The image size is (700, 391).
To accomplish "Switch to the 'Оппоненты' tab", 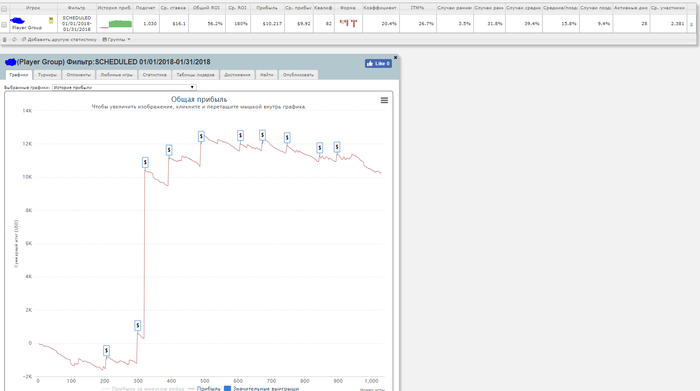I will click(x=79, y=75).
